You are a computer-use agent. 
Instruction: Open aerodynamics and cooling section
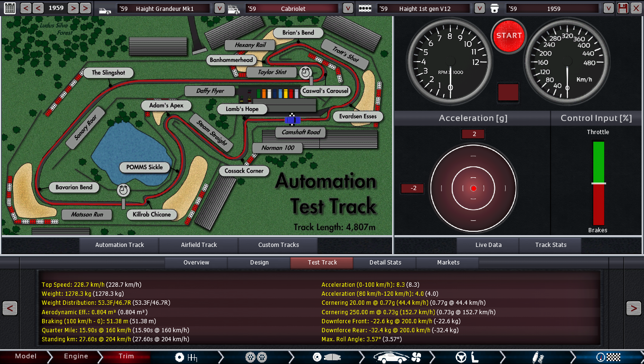[x=397, y=357]
